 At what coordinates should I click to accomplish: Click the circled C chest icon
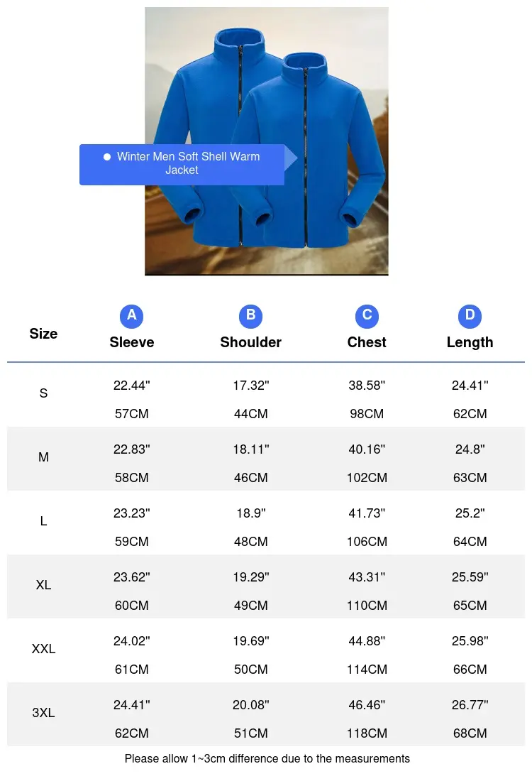point(367,315)
